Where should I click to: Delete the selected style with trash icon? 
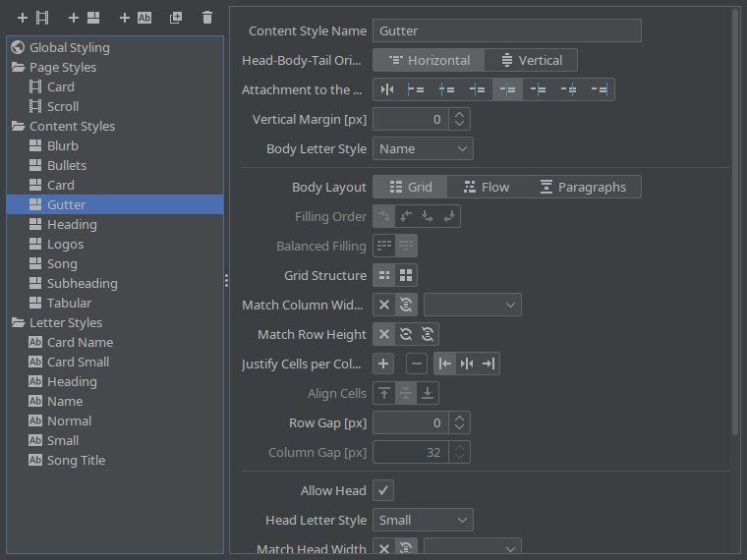pos(206,18)
